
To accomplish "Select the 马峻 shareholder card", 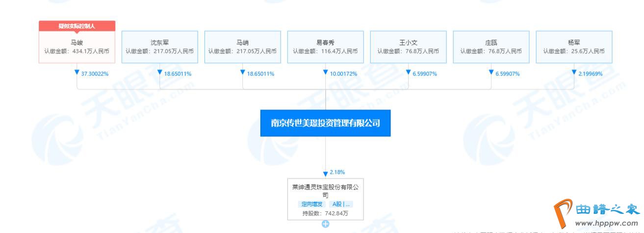I will tap(77, 47).
